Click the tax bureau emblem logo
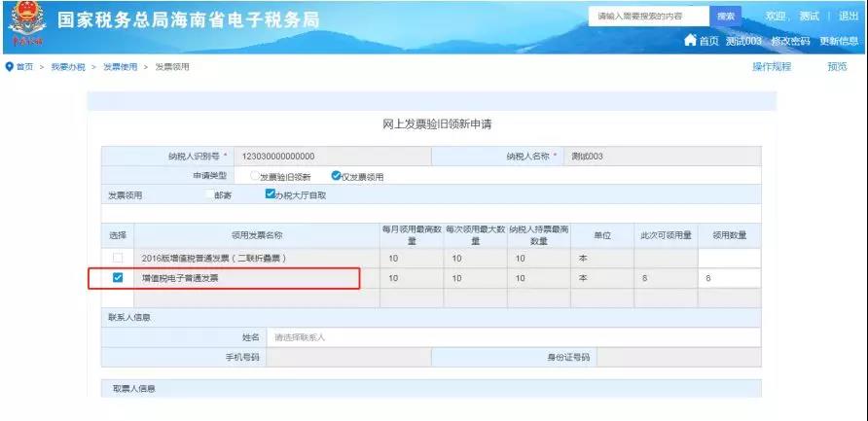Viewport: 868px width, 421px height. coord(27,24)
